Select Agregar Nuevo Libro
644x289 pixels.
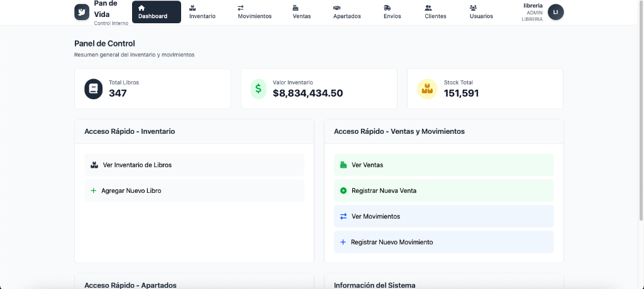[194, 190]
